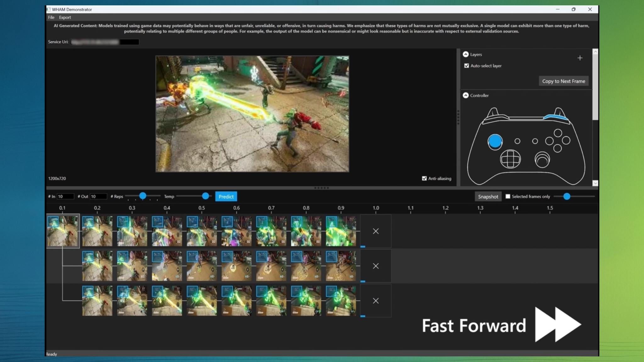Click the left bumper on the controller
This screenshot has height=362, width=644.
point(496,118)
